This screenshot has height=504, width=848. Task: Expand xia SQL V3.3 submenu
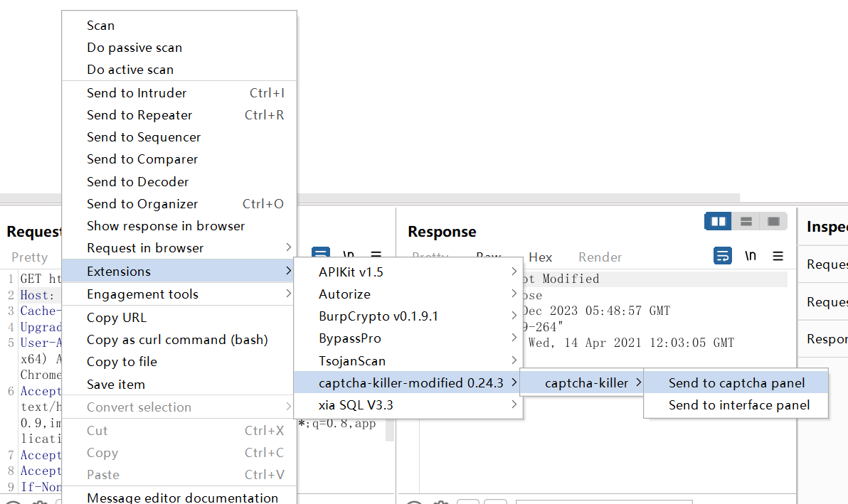tap(408, 404)
